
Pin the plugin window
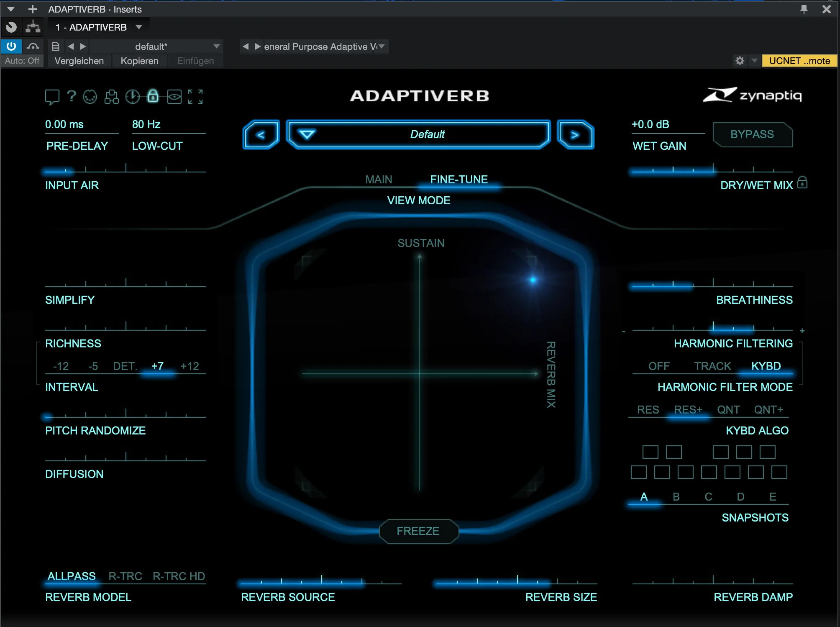pyautogui.click(x=804, y=9)
